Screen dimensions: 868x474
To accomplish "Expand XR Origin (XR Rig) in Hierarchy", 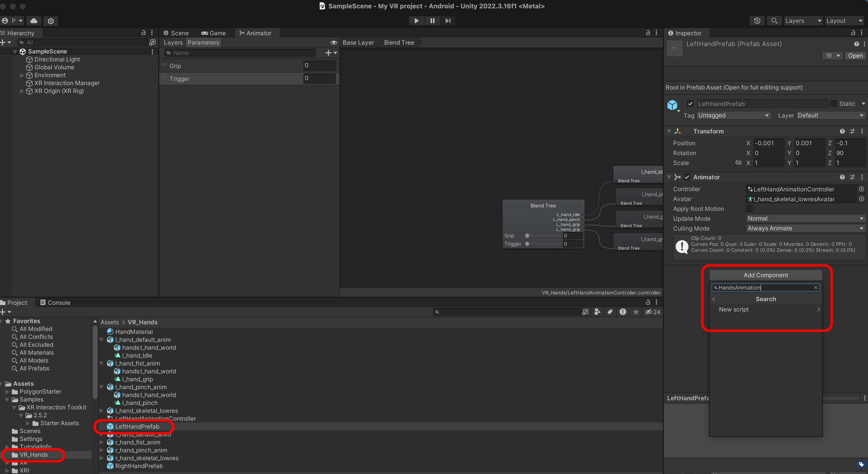I will 22,91.
